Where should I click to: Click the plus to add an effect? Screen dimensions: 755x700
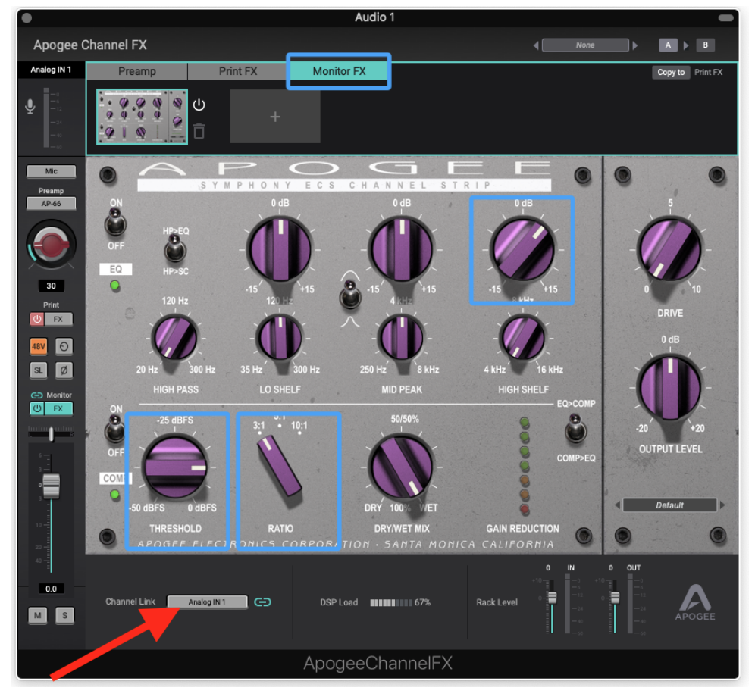[274, 116]
